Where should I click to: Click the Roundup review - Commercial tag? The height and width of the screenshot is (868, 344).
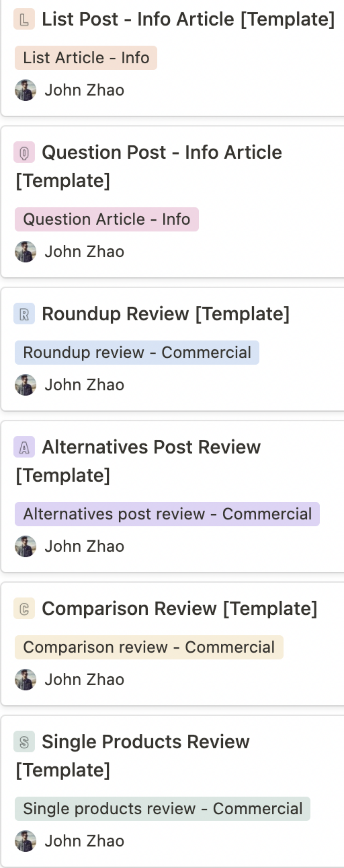pos(137,353)
